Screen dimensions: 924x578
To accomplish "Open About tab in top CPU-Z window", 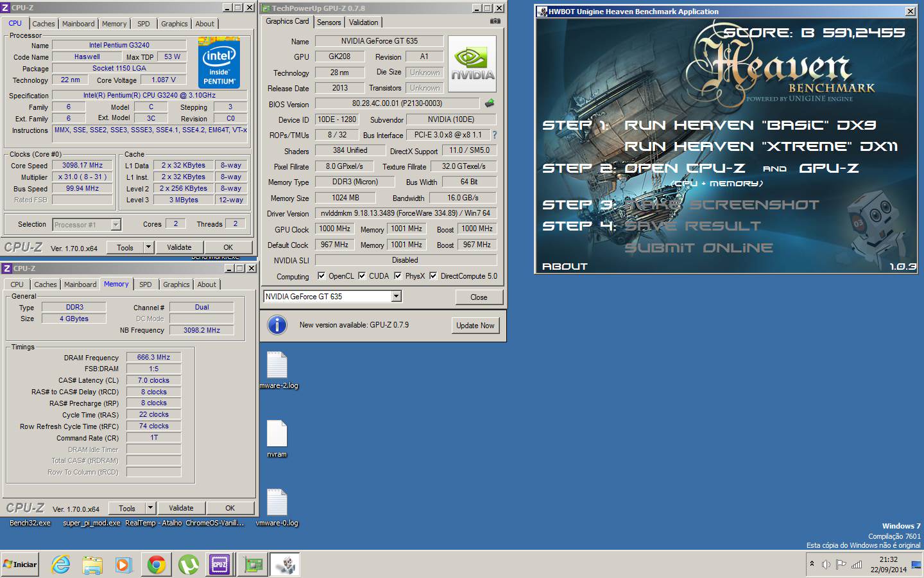I will 205,24.
